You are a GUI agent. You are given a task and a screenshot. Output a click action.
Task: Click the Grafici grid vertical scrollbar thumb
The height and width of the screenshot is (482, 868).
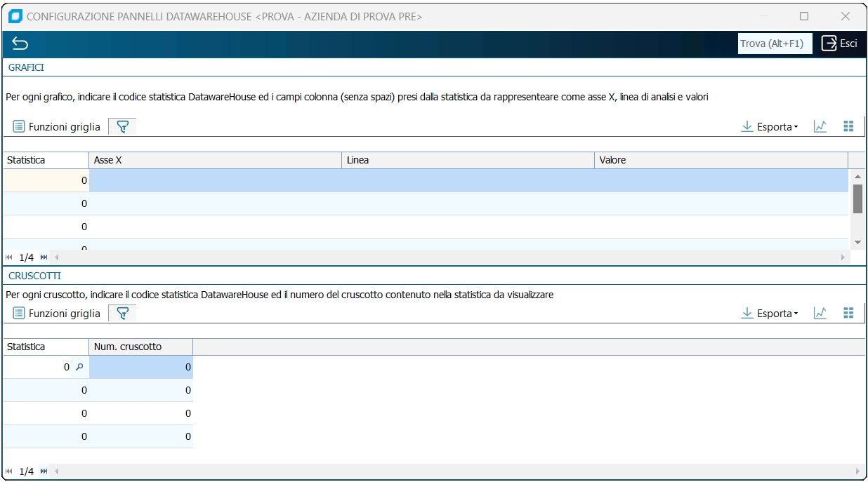(857, 199)
